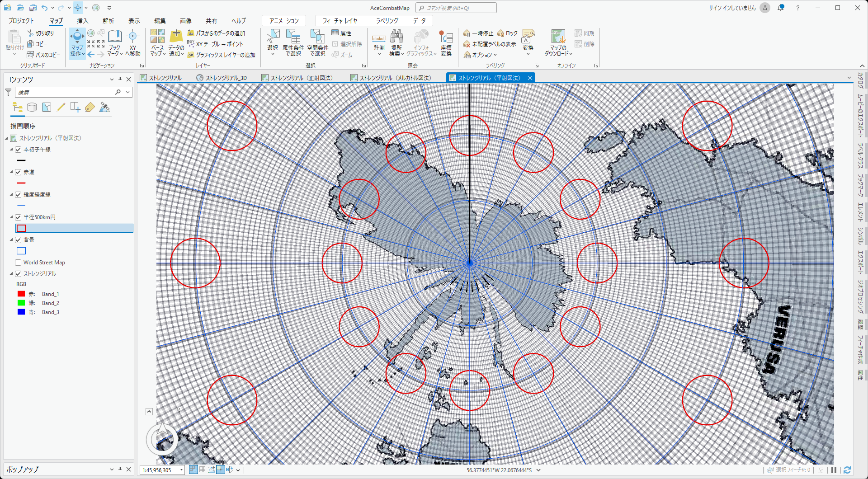Open the Options (オプション) labeling dropdown
Image resolution: width=868 pixels, height=479 pixels.
480,55
